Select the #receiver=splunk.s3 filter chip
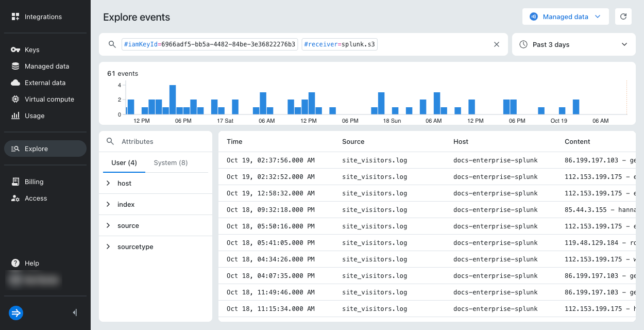This screenshot has height=330, width=644. [x=340, y=44]
